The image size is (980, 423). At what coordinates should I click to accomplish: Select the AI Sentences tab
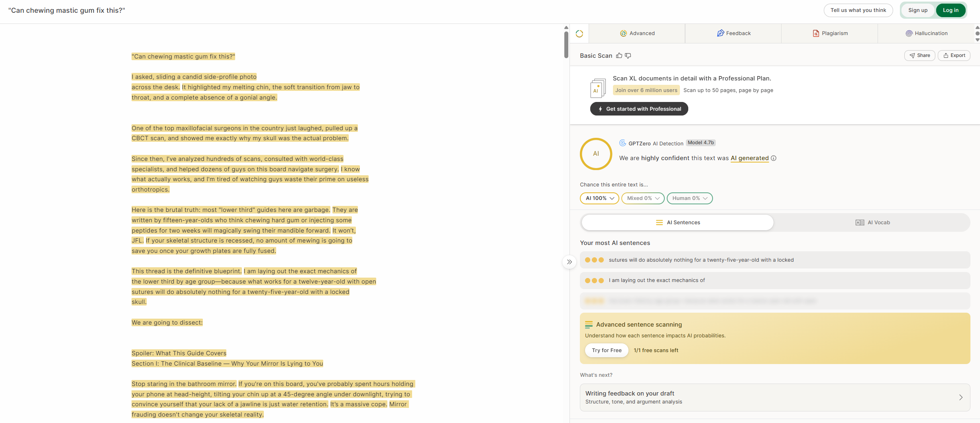678,223
